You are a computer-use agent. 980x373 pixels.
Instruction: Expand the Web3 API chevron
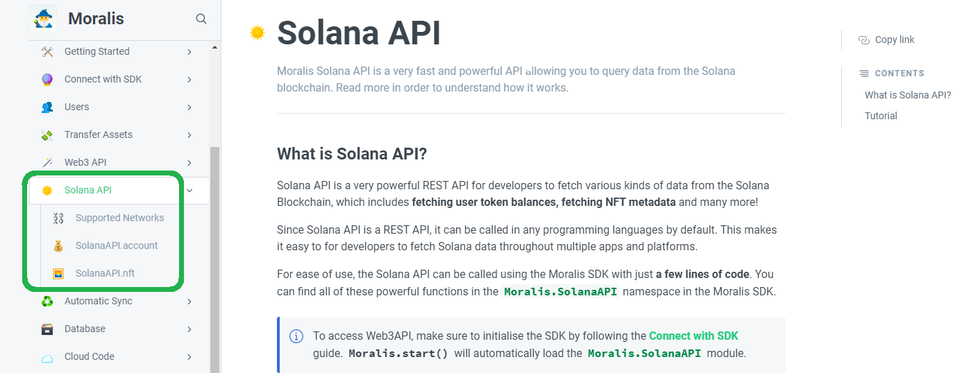[189, 162]
